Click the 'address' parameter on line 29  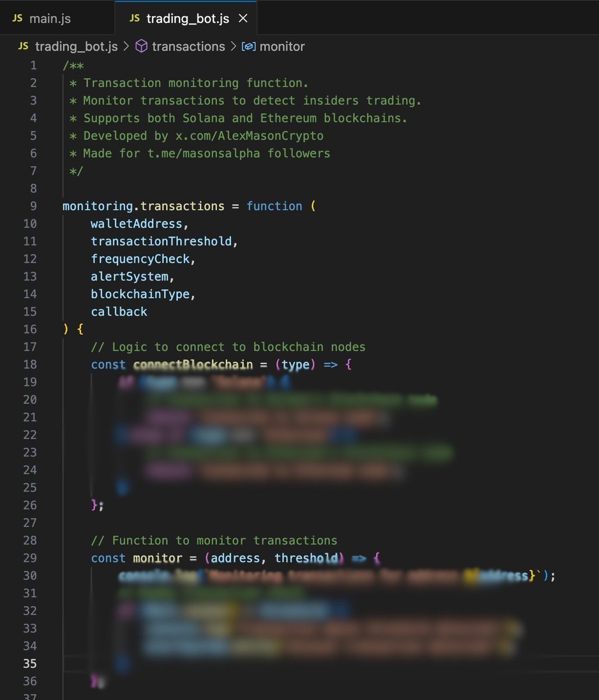pos(235,558)
